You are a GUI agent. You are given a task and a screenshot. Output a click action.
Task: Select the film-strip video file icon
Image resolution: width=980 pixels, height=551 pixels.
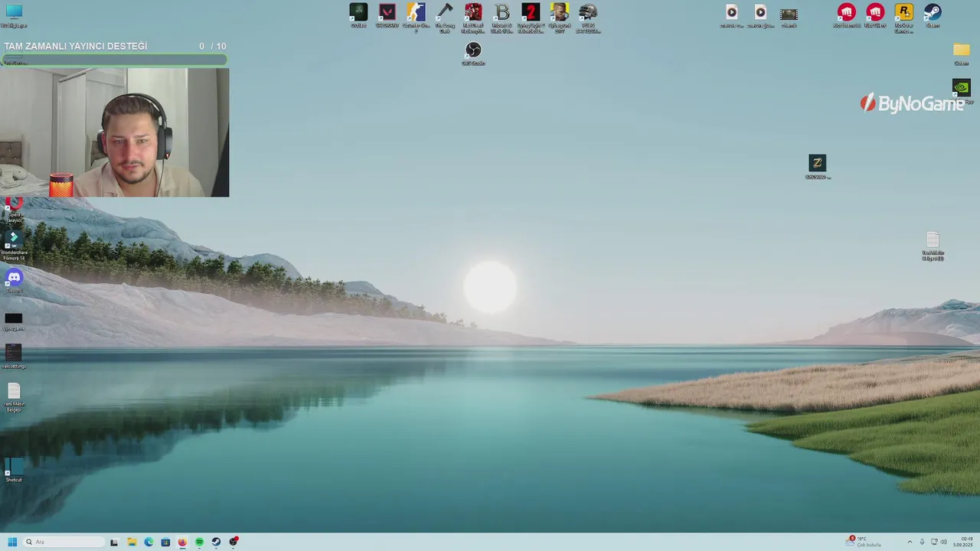pos(789,15)
